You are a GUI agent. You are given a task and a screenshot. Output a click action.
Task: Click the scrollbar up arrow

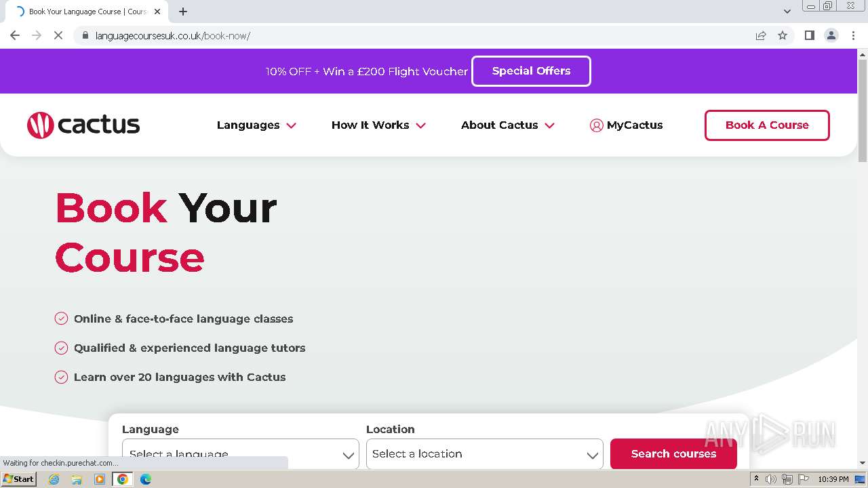point(863,54)
